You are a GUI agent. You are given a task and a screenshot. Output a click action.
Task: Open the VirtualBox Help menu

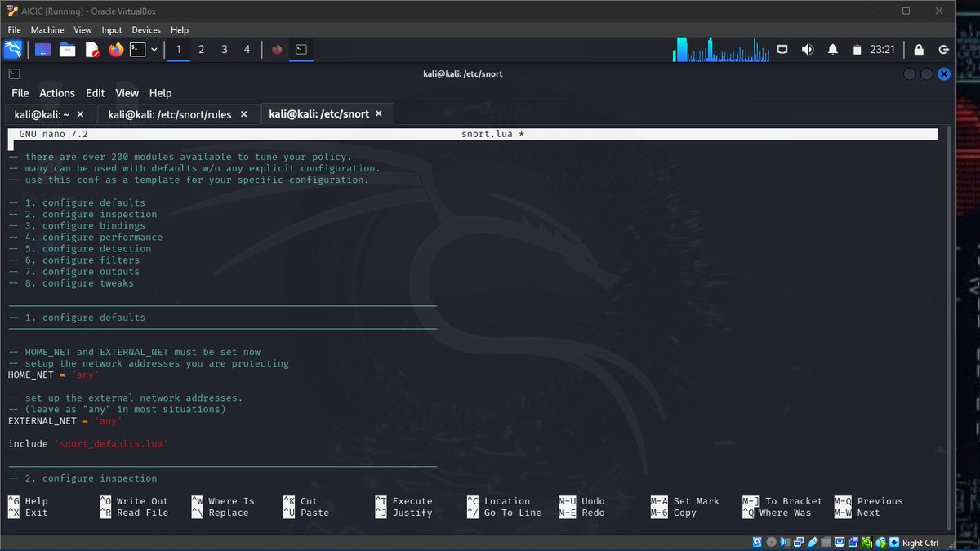coord(180,30)
